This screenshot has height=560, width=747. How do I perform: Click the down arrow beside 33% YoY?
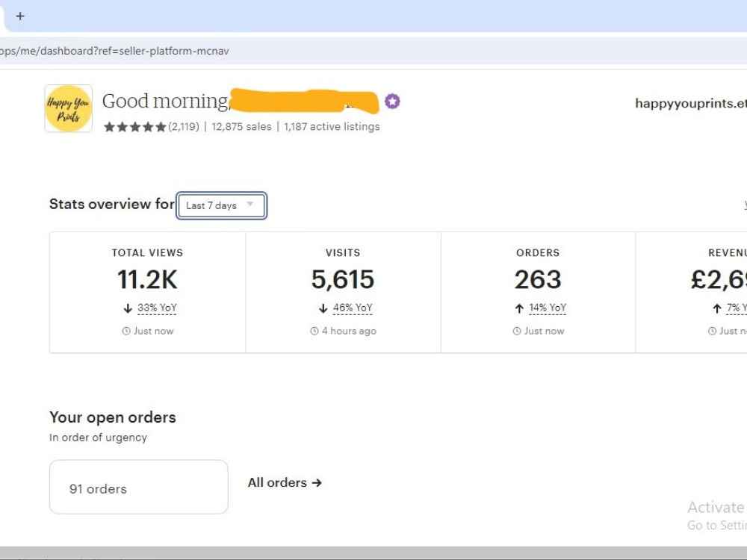click(128, 308)
